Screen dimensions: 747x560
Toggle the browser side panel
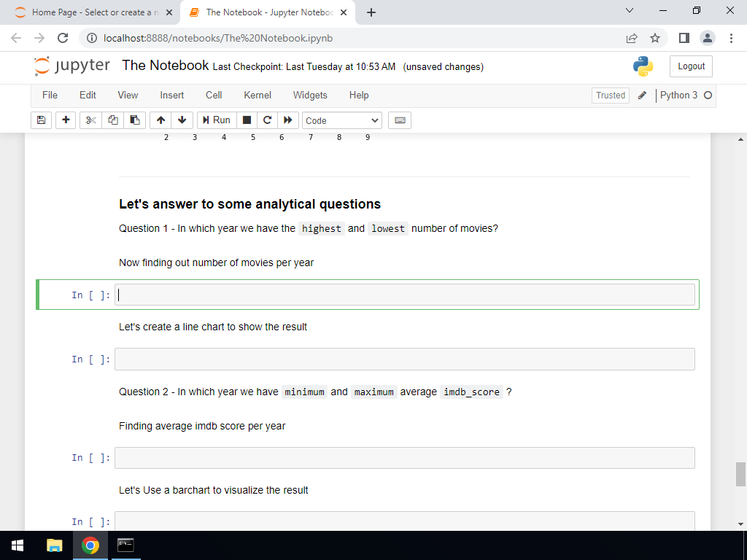[x=684, y=38]
